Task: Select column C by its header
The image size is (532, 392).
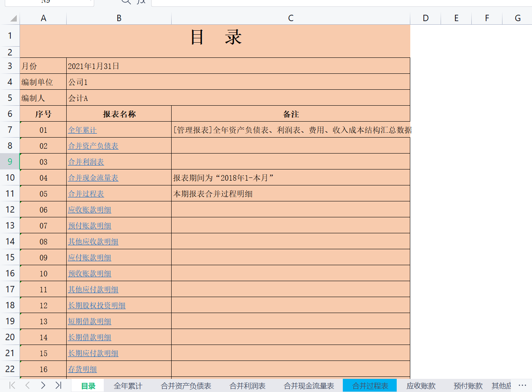Action: (x=290, y=18)
